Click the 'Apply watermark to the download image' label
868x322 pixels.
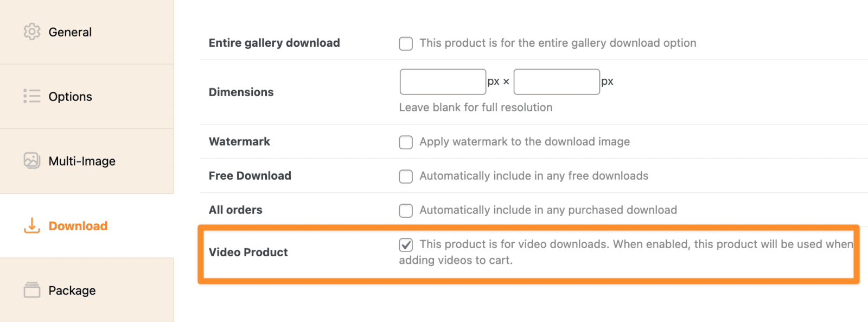pyautogui.click(x=525, y=142)
